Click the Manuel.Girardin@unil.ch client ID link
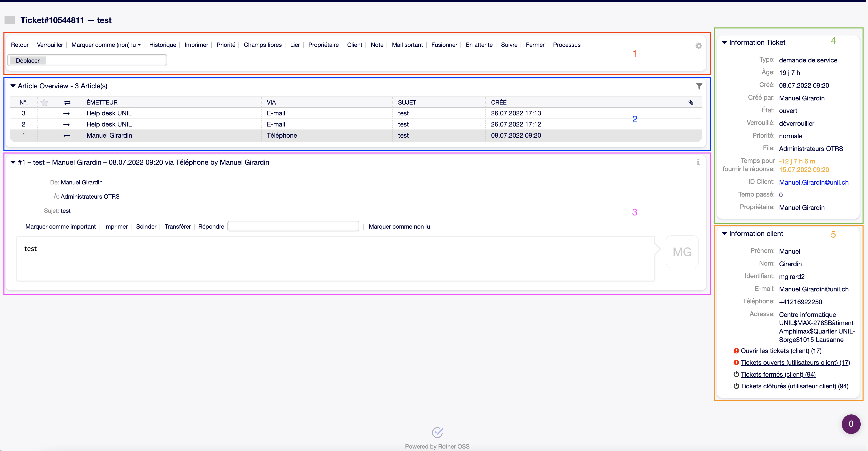Screen dimensions: 868x451 click(x=813, y=182)
